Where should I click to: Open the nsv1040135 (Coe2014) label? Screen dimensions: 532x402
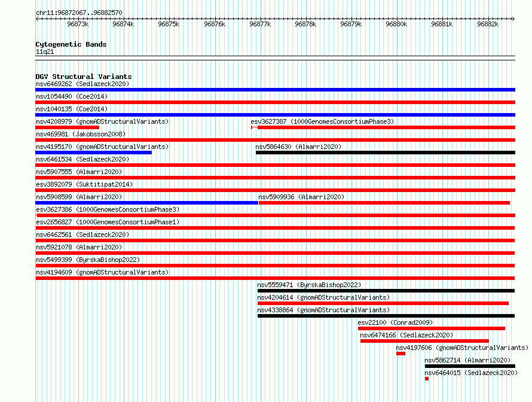pos(72,109)
